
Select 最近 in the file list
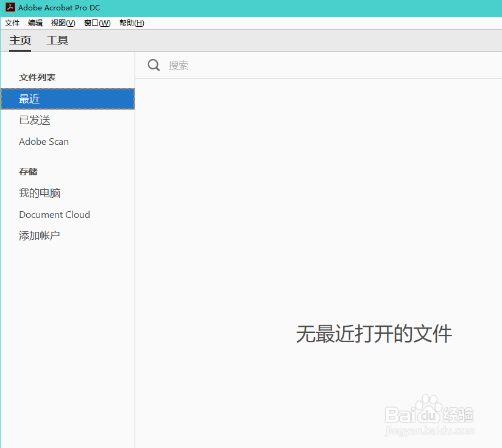click(68, 99)
